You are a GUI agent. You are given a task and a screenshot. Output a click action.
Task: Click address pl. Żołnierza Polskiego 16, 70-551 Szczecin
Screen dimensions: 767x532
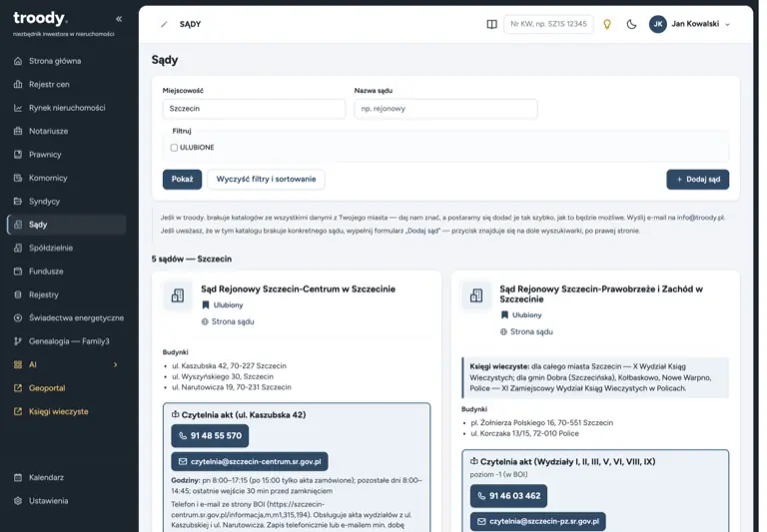pos(541,422)
